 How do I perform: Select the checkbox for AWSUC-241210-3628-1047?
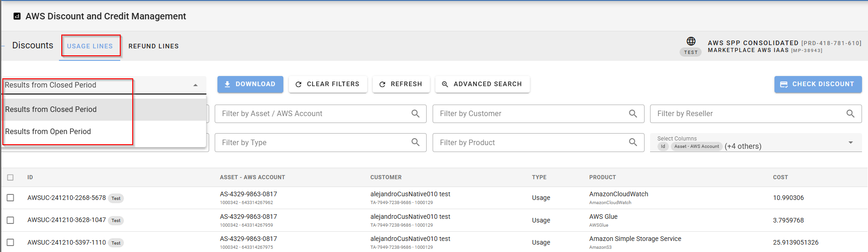(10, 220)
